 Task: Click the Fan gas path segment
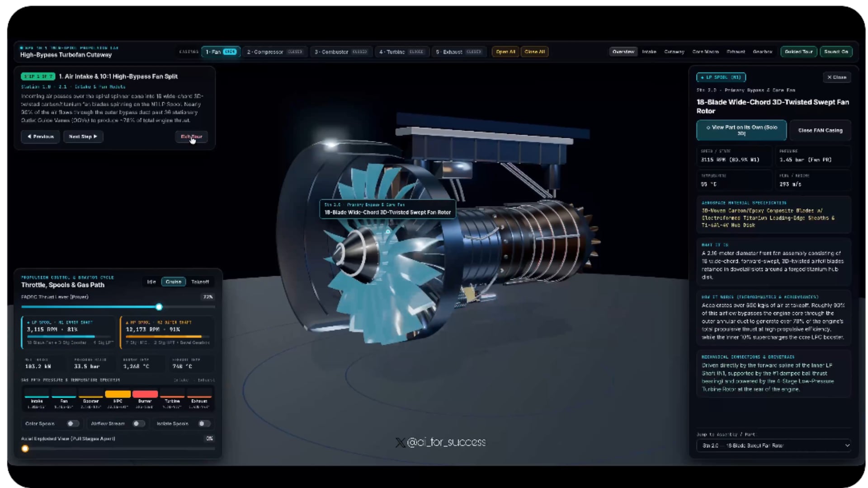[64, 399]
